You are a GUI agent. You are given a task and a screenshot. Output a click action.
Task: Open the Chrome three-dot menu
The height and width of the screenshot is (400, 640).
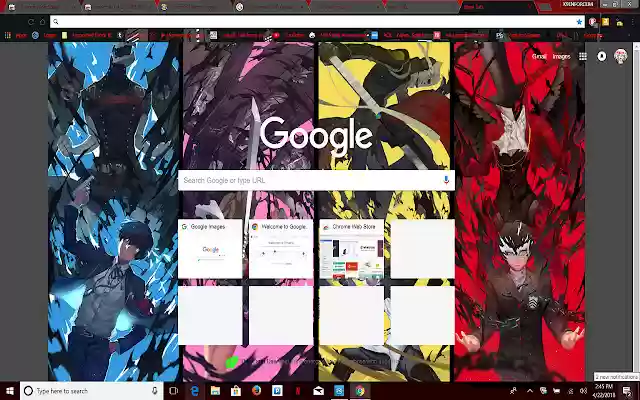pyautogui.click(x=633, y=22)
